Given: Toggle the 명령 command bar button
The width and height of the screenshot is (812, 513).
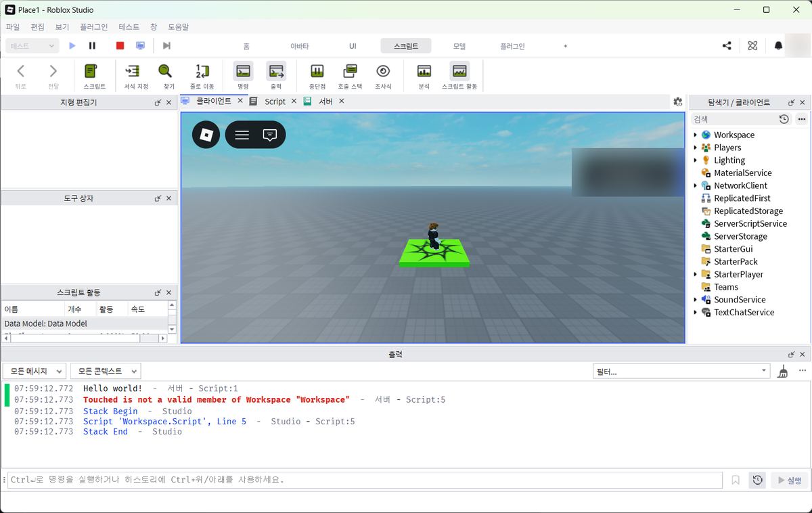Looking at the screenshot, I should (x=243, y=76).
